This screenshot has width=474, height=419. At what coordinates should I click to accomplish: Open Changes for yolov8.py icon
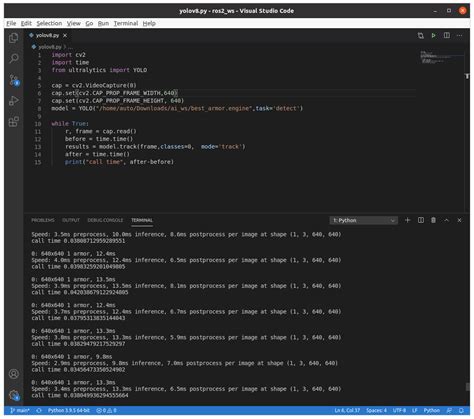pyautogui.click(x=421, y=35)
